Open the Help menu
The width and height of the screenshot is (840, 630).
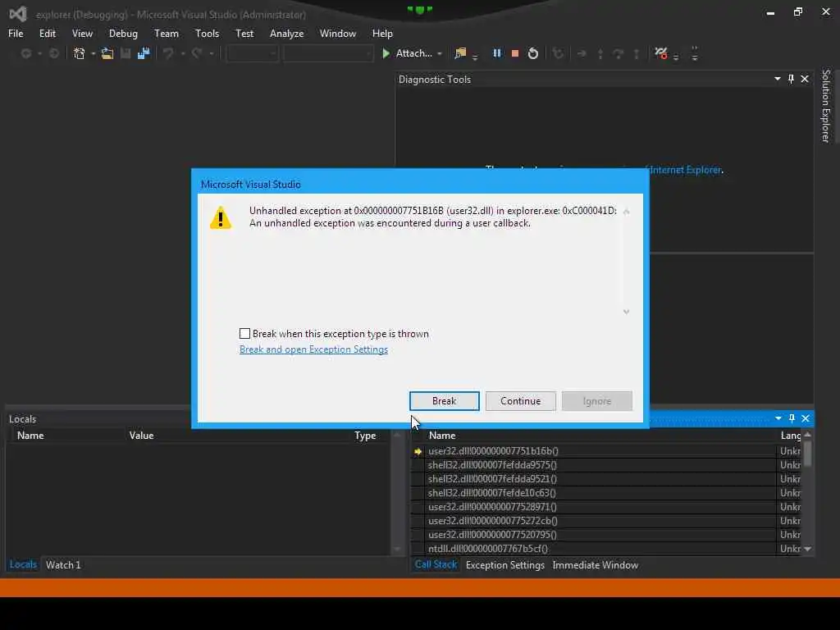(382, 33)
